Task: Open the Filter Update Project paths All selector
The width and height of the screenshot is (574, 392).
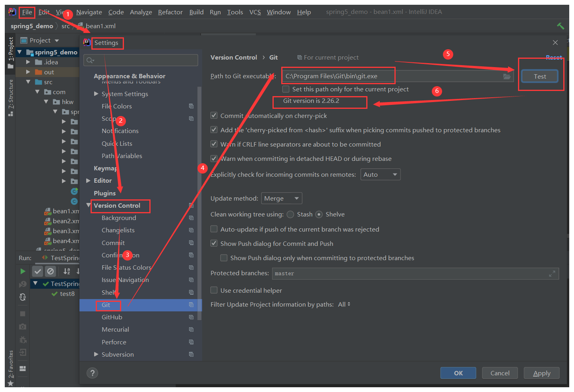Action: click(344, 304)
